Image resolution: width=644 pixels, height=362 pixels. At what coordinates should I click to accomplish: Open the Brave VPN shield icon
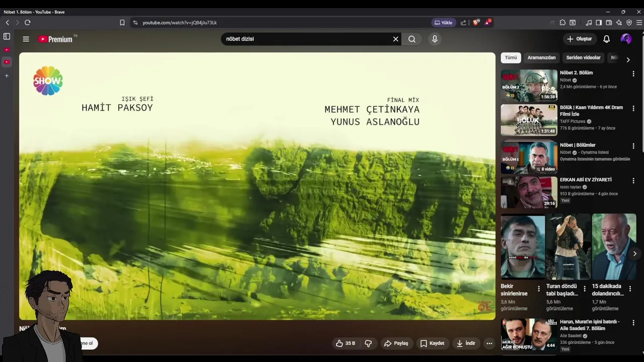(629, 23)
